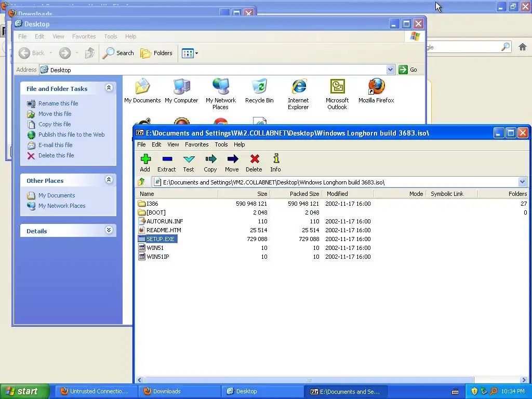Sort by the Modified column header

[349, 194]
